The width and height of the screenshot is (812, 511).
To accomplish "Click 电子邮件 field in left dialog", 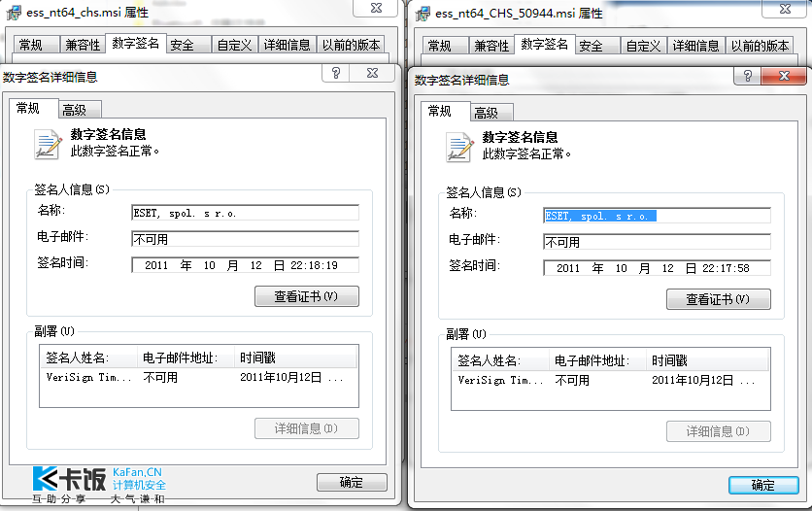I will [x=245, y=239].
